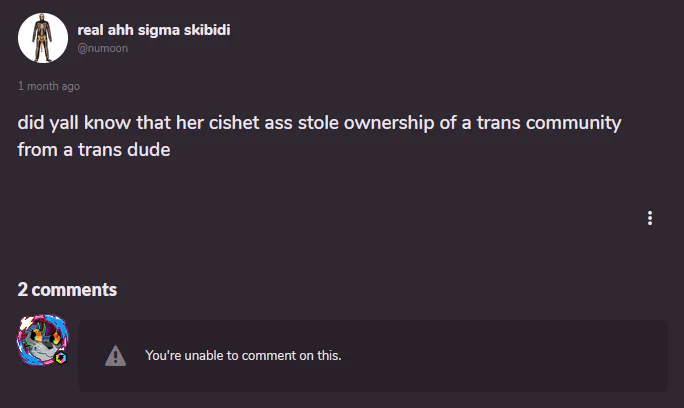
Task: Open the @numoon handle link
Action: pos(103,48)
